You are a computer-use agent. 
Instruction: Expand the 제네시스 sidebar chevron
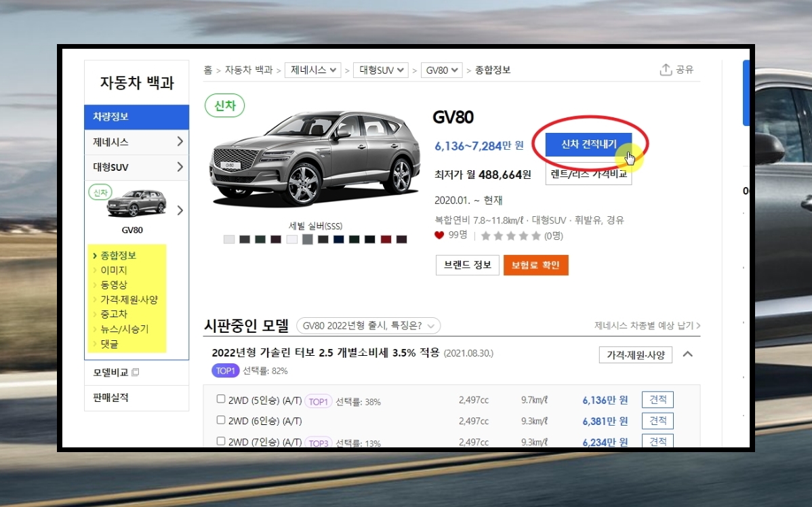point(180,142)
